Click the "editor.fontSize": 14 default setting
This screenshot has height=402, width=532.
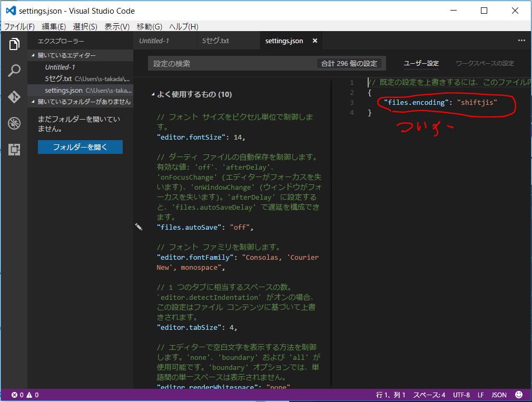[x=201, y=137]
